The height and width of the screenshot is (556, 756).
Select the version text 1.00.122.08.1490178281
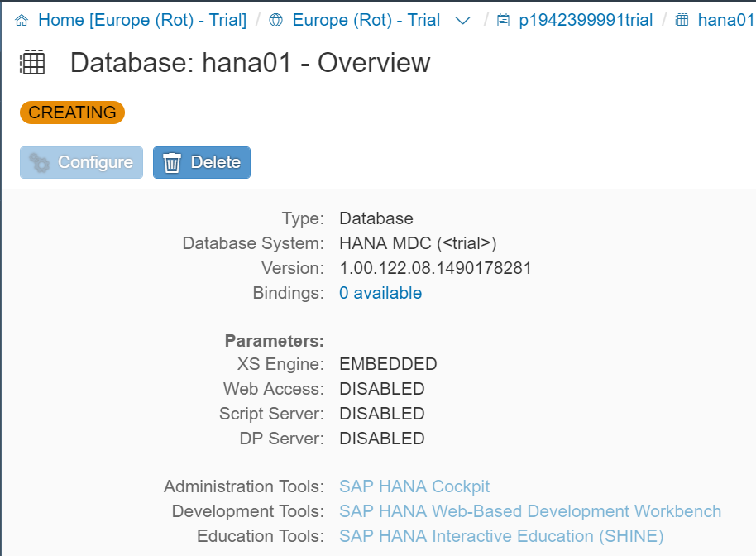click(x=435, y=268)
